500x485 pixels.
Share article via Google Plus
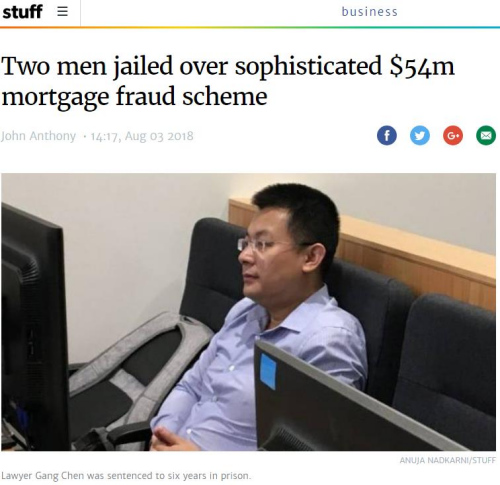coord(453,136)
